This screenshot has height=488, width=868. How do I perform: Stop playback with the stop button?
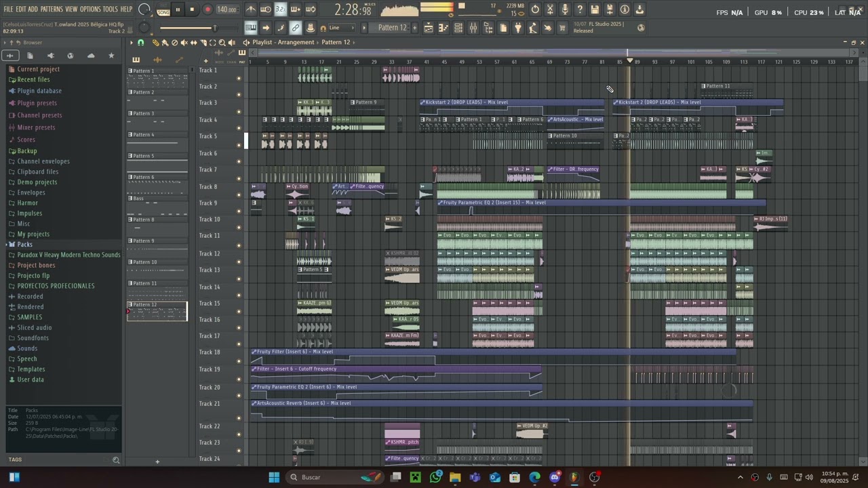click(x=192, y=9)
